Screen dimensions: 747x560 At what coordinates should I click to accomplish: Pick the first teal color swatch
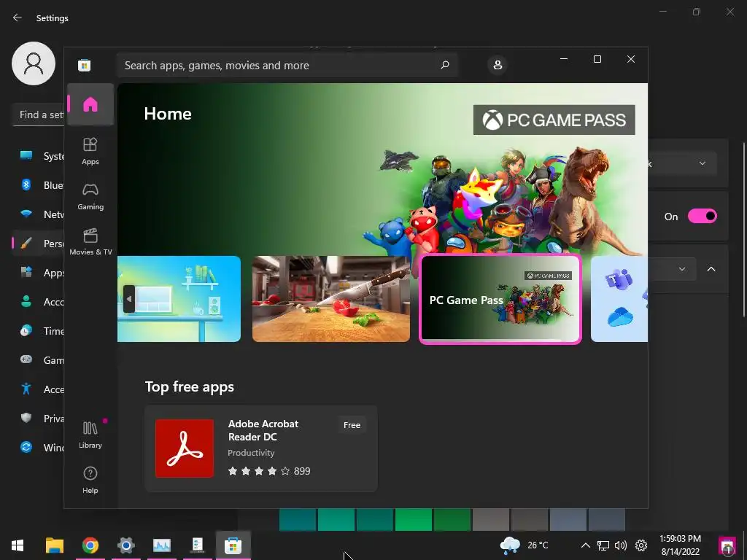(298, 519)
